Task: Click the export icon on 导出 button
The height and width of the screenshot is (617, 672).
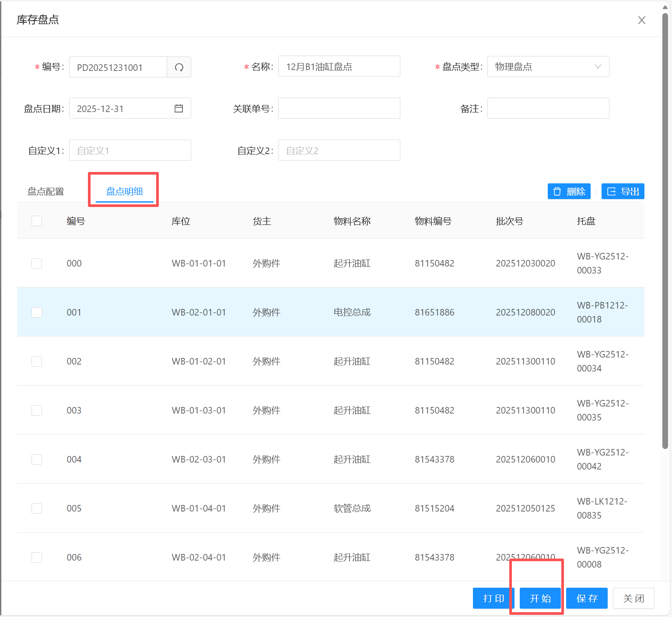Action: 611,192
